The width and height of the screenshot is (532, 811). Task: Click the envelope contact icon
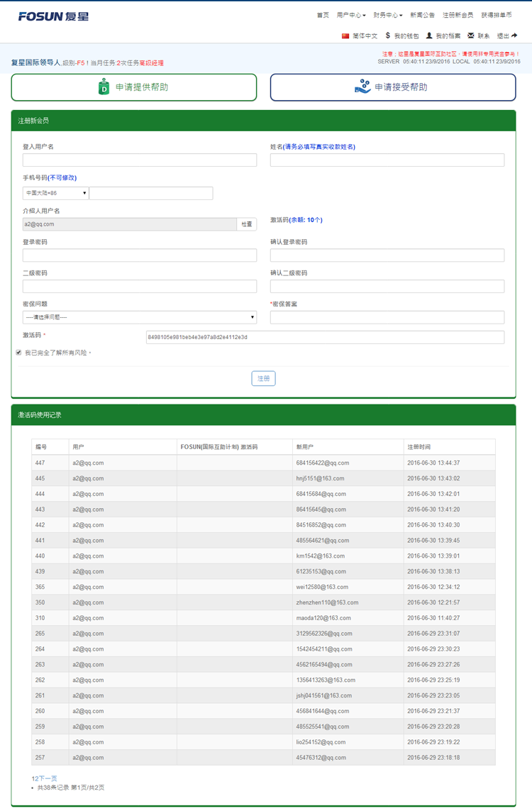coord(470,35)
